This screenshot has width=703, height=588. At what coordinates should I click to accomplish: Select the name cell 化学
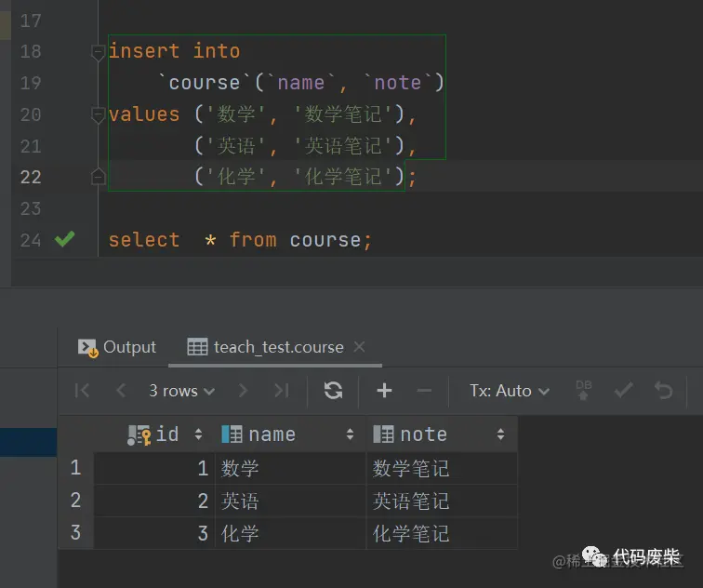(x=290, y=533)
